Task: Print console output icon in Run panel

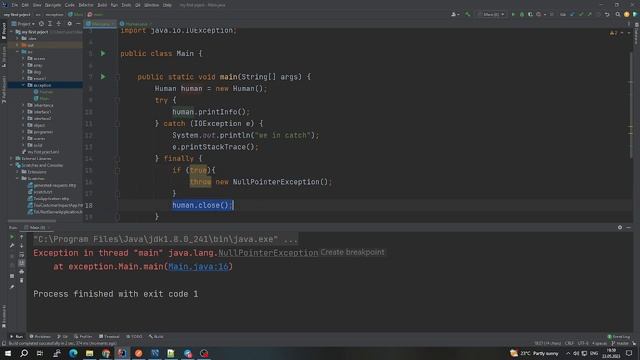Action: [22, 271]
